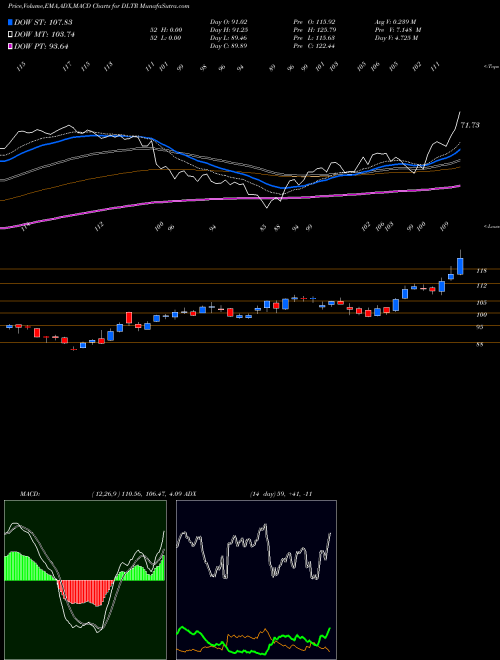This screenshot has height=660, width=500.
Task: Open the ADX indicator panel
Action: click(256, 580)
